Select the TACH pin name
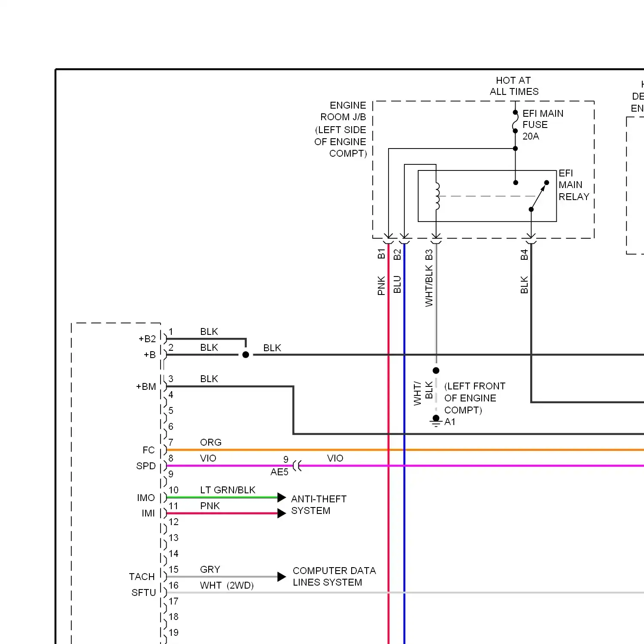 [x=142, y=577]
